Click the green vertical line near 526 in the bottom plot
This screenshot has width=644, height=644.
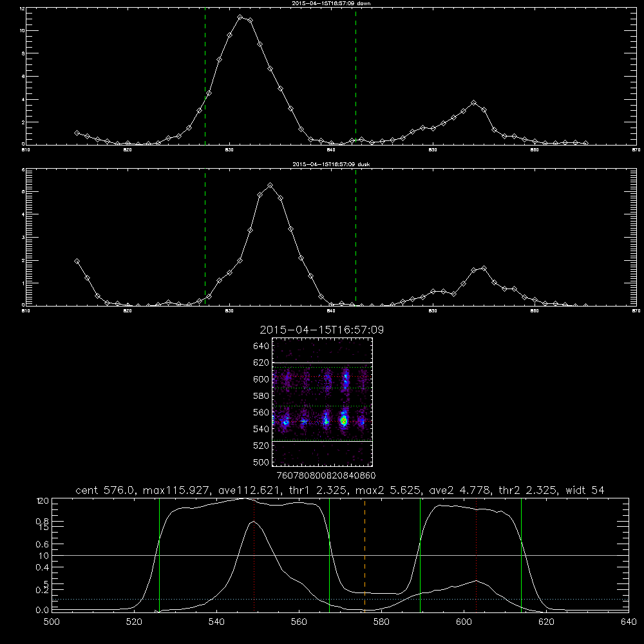click(x=159, y=555)
